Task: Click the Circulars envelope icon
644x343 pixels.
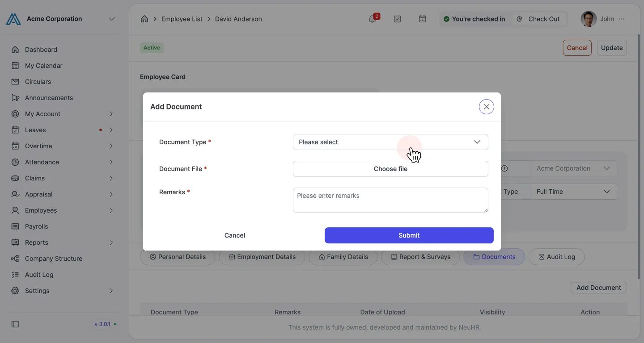Action: coord(15,82)
